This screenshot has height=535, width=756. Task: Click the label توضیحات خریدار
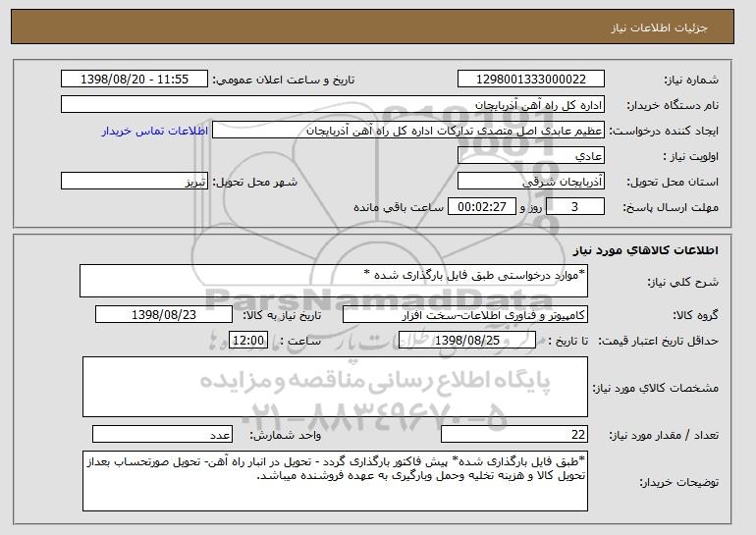678,482
